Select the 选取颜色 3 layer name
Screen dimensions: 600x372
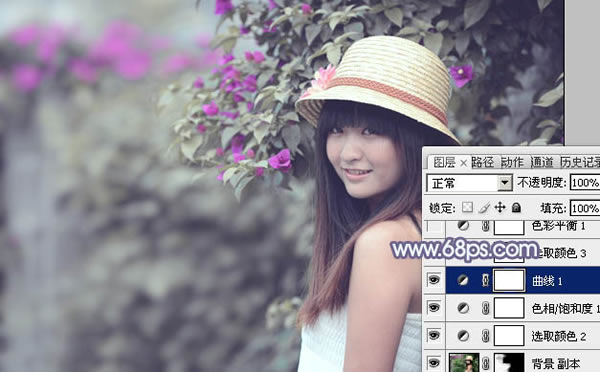562,253
